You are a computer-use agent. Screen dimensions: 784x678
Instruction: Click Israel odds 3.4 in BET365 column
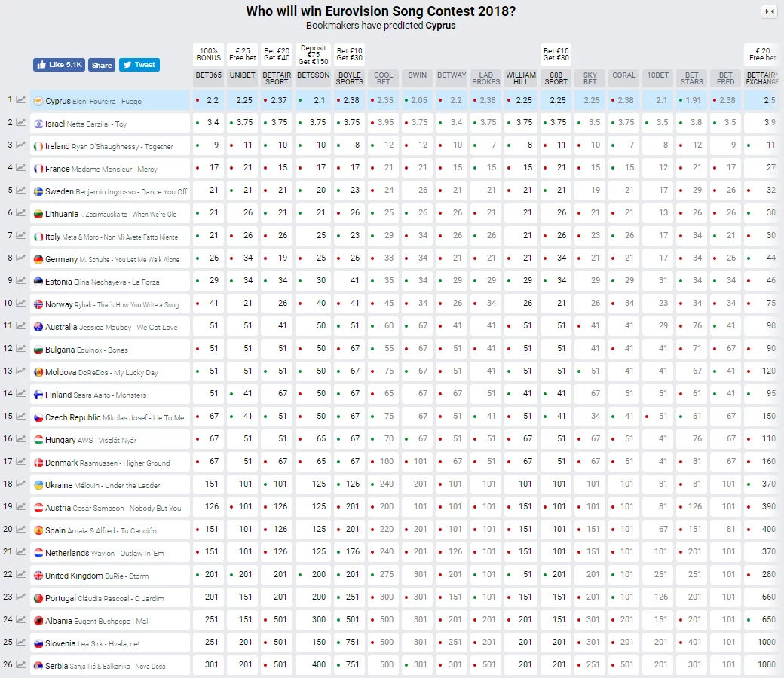pyautogui.click(x=209, y=122)
